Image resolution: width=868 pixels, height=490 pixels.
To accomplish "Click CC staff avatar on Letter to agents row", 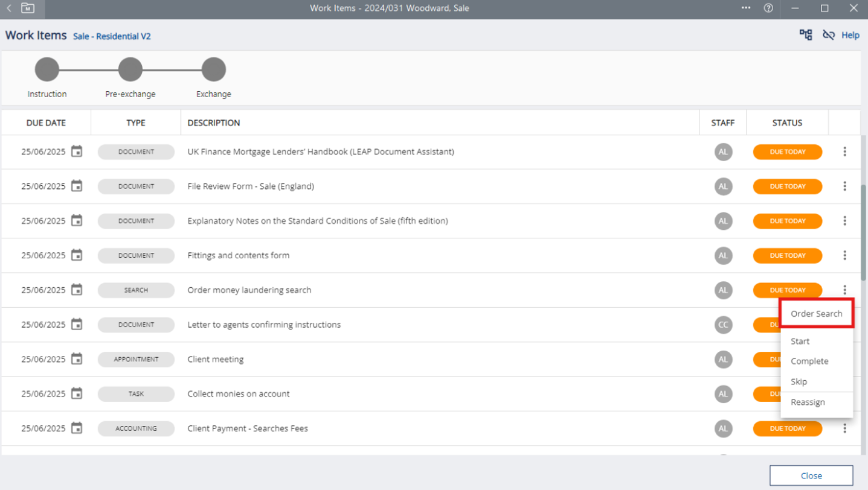I will pyautogui.click(x=723, y=325).
